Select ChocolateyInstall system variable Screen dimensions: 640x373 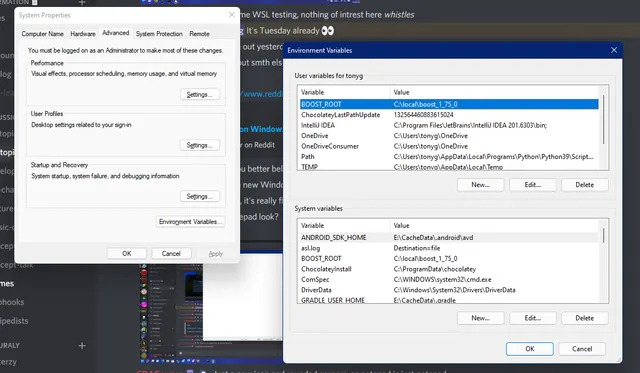pos(449,269)
